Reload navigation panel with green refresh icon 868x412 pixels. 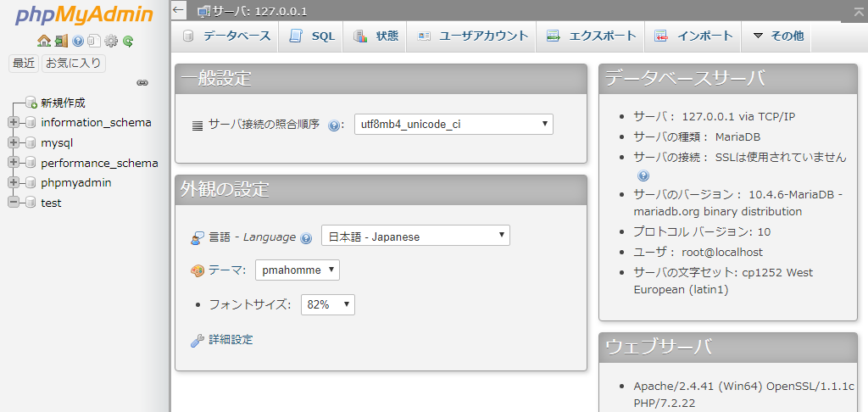pos(128,41)
